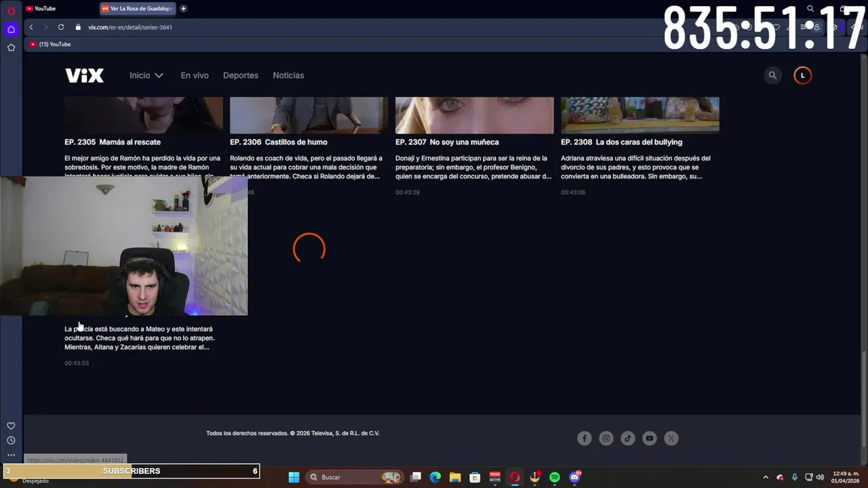The height and width of the screenshot is (488, 868).
Task: Expand the Inicio dropdown menu
Action: pyautogui.click(x=146, y=75)
